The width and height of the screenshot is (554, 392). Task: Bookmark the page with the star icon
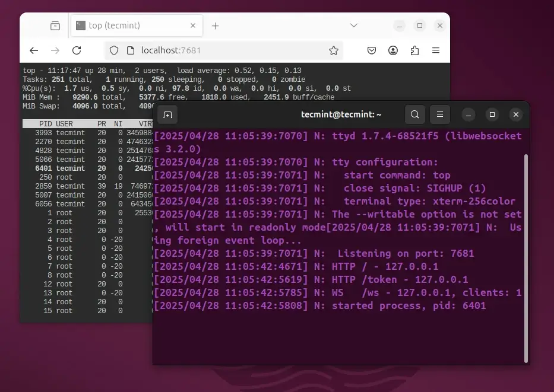333,50
